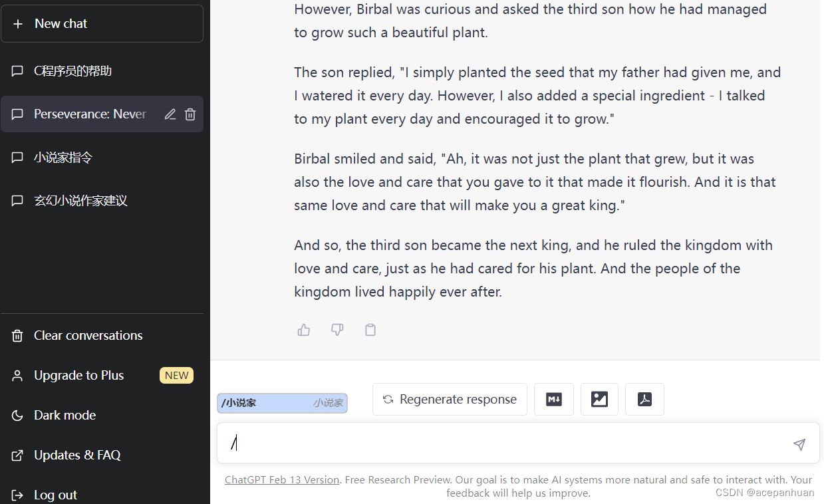Give the response a thumbs down
Screen dimensions: 824x504
coord(337,330)
